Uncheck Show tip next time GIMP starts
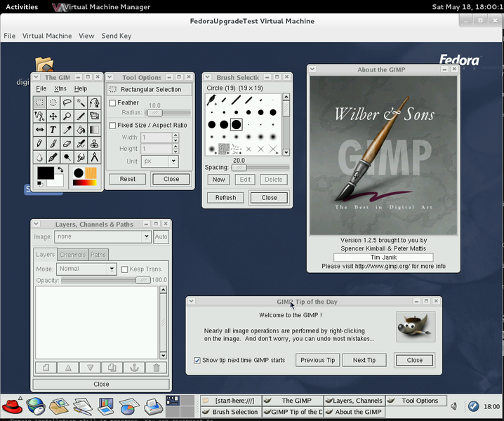The width and height of the screenshot is (504, 421). (197, 360)
